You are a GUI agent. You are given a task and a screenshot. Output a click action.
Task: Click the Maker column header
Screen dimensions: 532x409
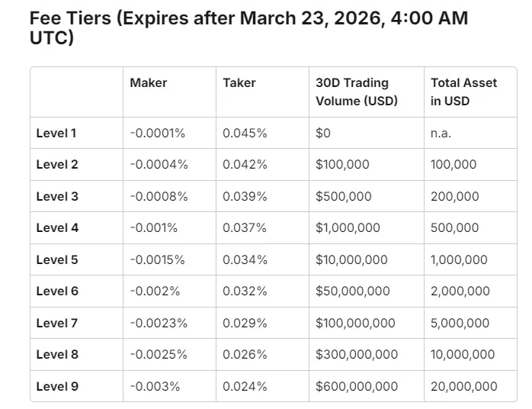[148, 82]
